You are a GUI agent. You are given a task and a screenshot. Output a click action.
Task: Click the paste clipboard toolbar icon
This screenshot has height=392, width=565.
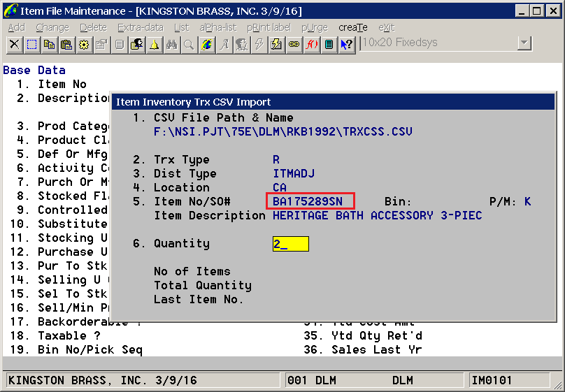tap(66, 45)
